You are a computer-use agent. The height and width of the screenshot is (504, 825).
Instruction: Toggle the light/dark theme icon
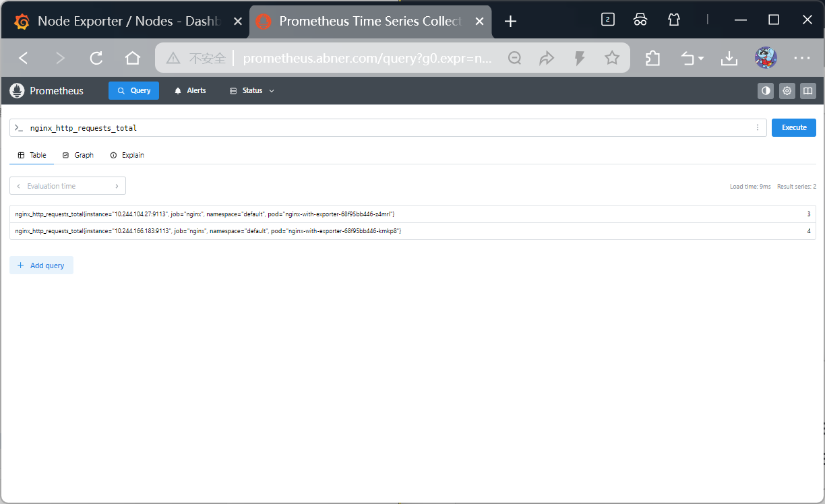(x=766, y=90)
